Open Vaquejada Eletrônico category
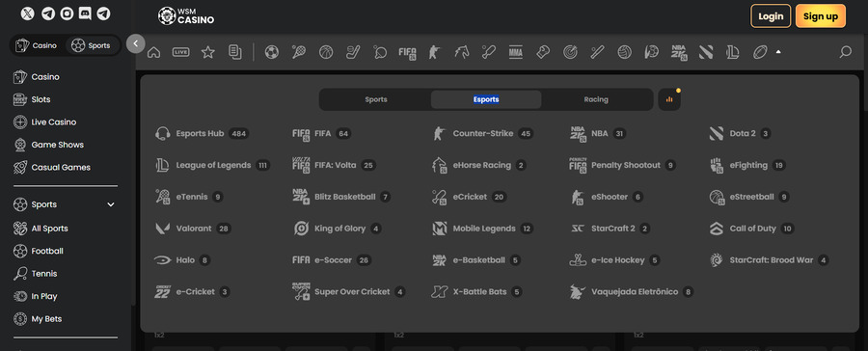The height and width of the screenshot is (351, 868). (x=631, y=292)
